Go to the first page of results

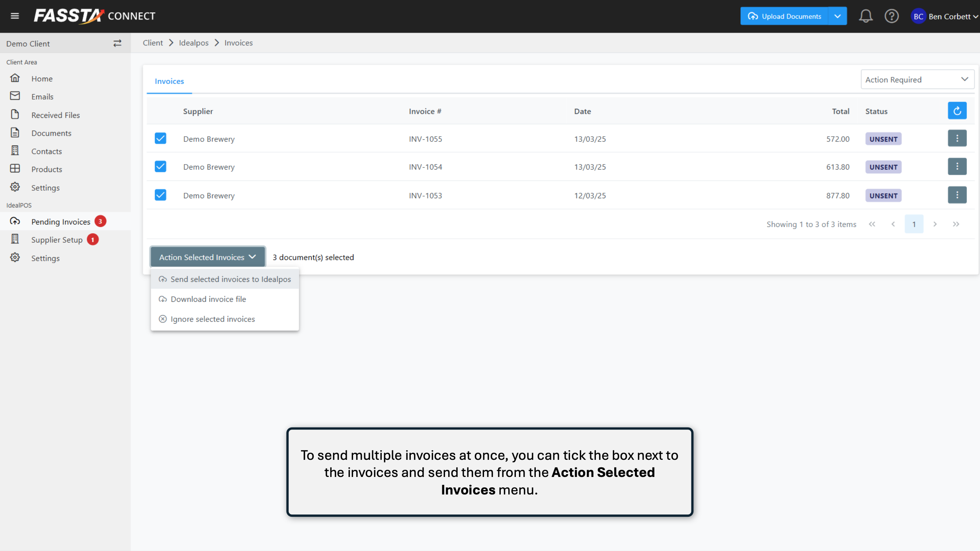tap(872, 224)
